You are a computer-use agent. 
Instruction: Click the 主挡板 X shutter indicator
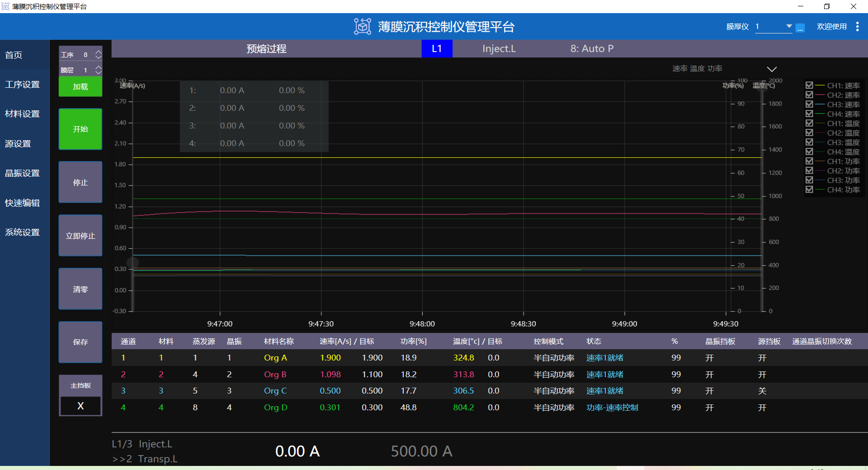pyautogui.click(x=80, y=406)
